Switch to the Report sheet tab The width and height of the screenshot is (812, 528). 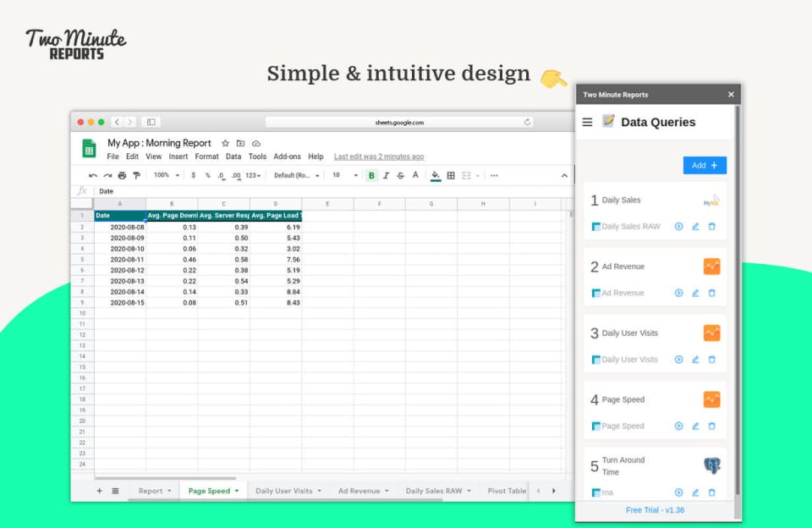pos(151,491)
